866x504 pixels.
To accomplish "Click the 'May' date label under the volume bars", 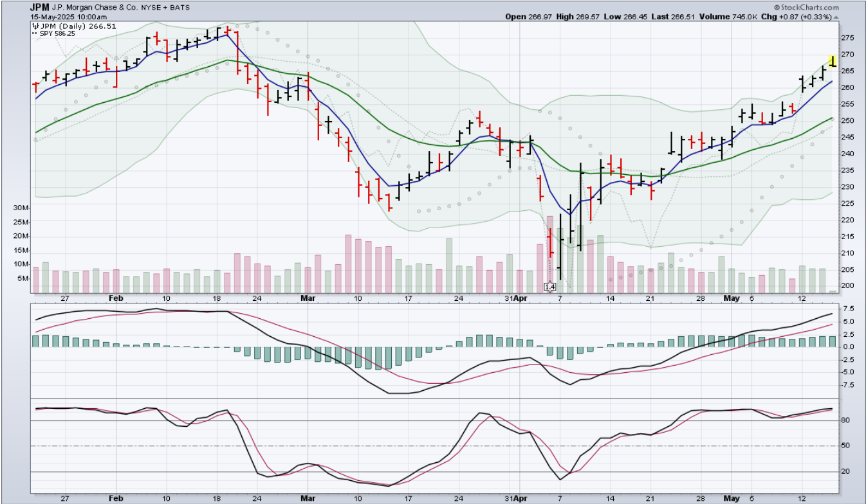I will pyautogui.click(x=732, y=299).
